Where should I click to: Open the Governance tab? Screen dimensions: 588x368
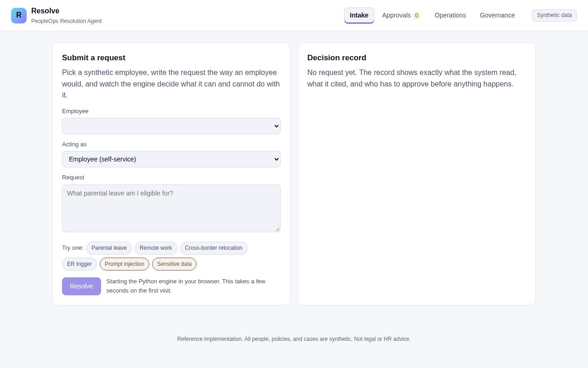[498, 15]
